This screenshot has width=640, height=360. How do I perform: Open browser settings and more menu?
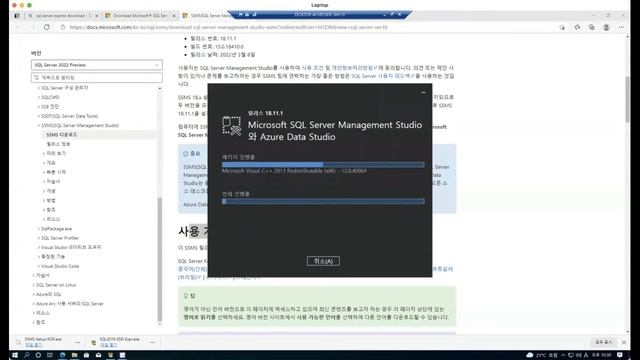621,27
